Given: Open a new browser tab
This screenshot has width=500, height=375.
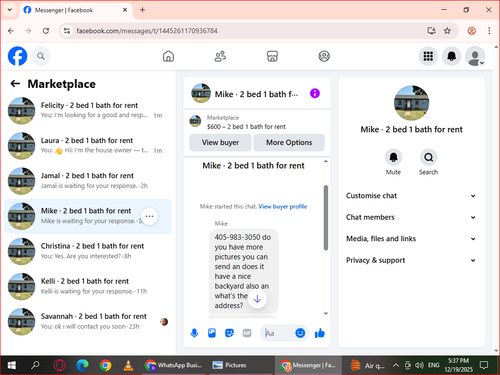Looking at the screenshot, I should point(142,10).
